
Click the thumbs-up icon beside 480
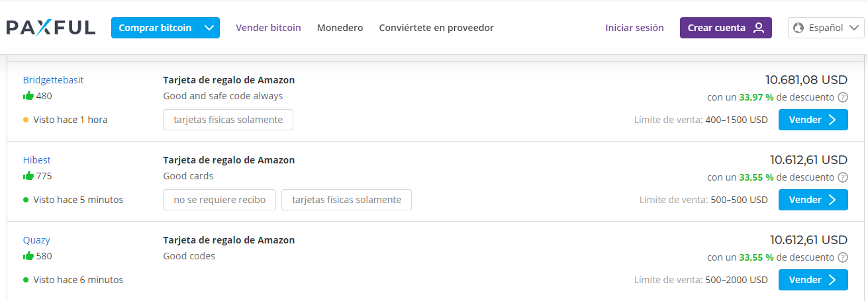pyautogui.click(x=28, y=95)
